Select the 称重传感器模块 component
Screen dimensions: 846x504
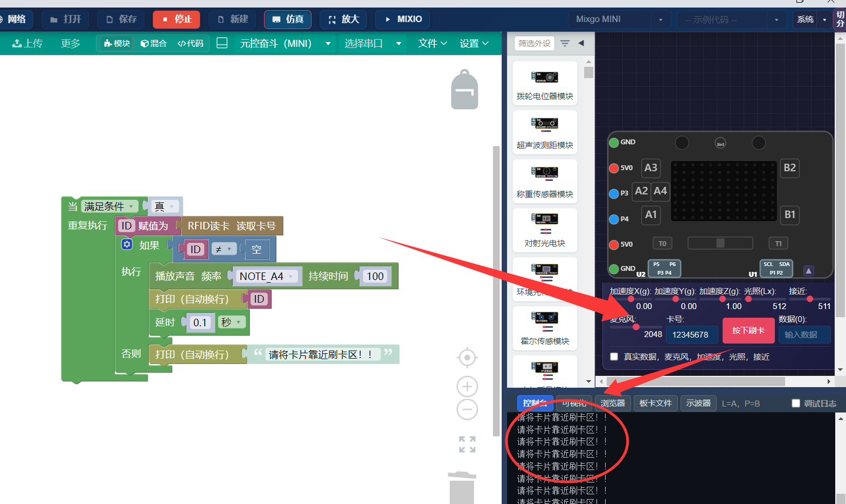click(545, 181)
